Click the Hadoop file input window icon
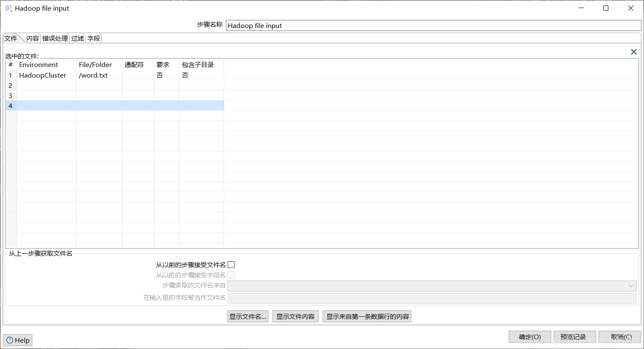Screen dimensions: 644x349 [x=8, y=8]
